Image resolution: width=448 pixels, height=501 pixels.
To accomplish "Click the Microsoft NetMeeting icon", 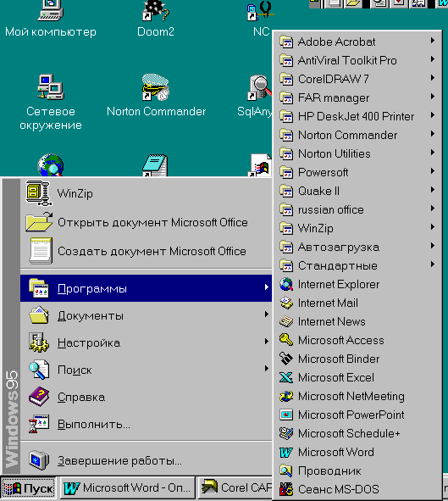I will [x=286, y=396].
